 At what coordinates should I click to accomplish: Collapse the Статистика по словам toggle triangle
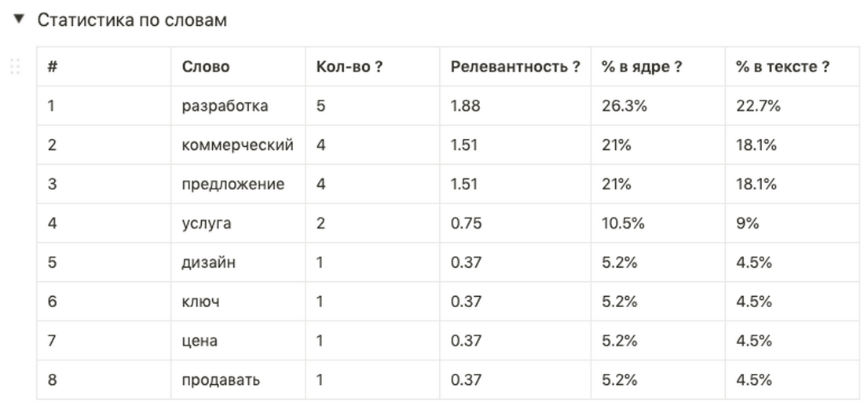(20, 19)
